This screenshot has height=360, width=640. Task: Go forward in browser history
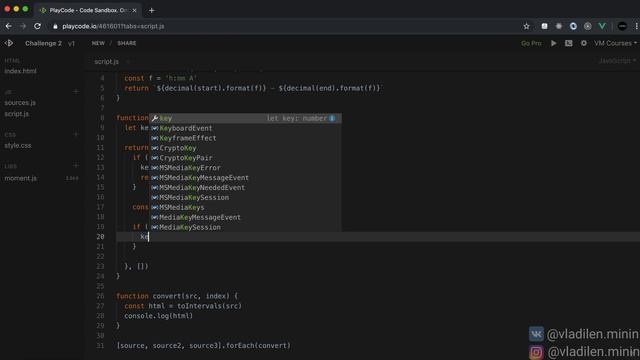click(23, 26)
